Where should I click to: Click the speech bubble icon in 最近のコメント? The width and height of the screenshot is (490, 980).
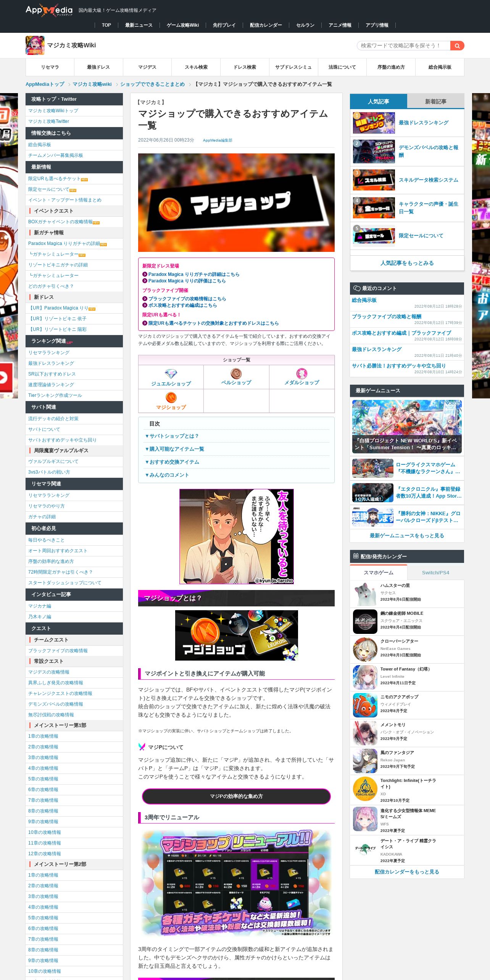[357, 288]
